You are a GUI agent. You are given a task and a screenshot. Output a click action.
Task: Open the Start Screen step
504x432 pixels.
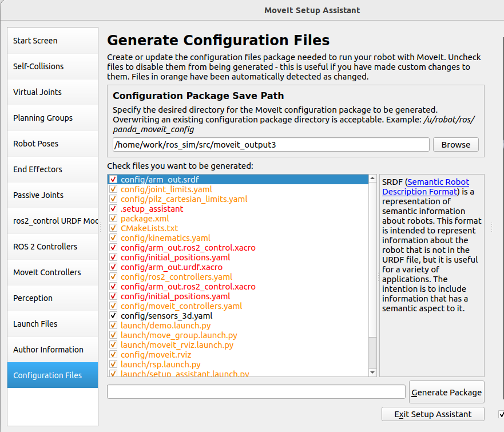coord(53,41)
